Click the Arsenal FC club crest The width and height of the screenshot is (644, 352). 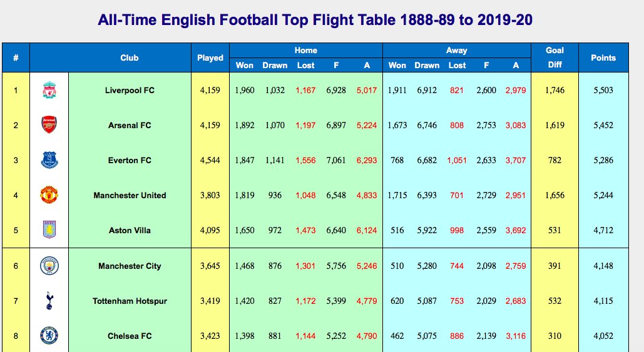point(49,126)
